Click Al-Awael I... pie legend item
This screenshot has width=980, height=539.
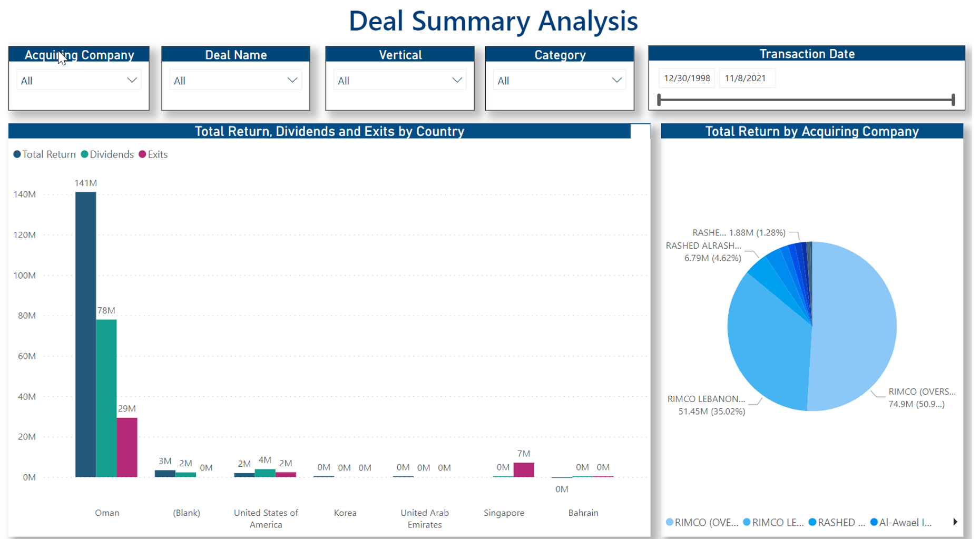click(x=901, y=523)
